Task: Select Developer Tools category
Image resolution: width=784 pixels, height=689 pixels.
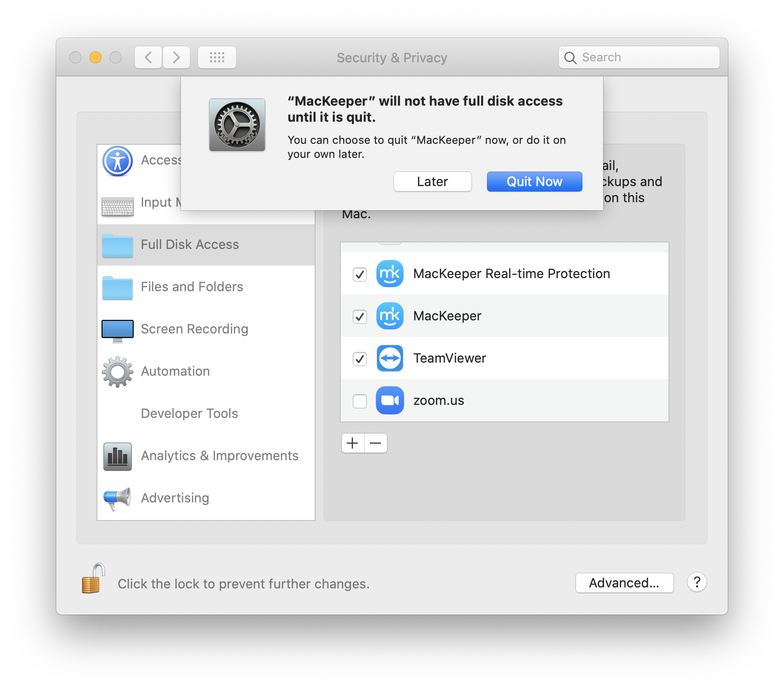Action: pos(206,413)
